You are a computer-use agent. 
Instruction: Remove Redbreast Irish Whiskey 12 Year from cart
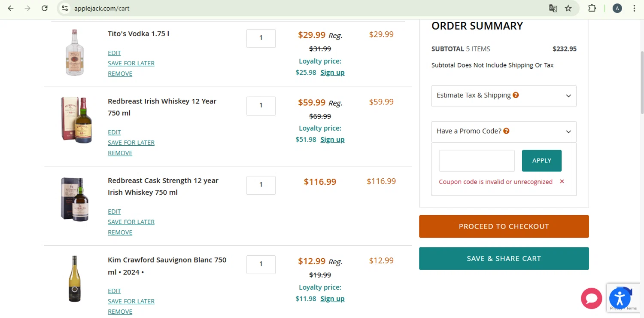point(120,153)
